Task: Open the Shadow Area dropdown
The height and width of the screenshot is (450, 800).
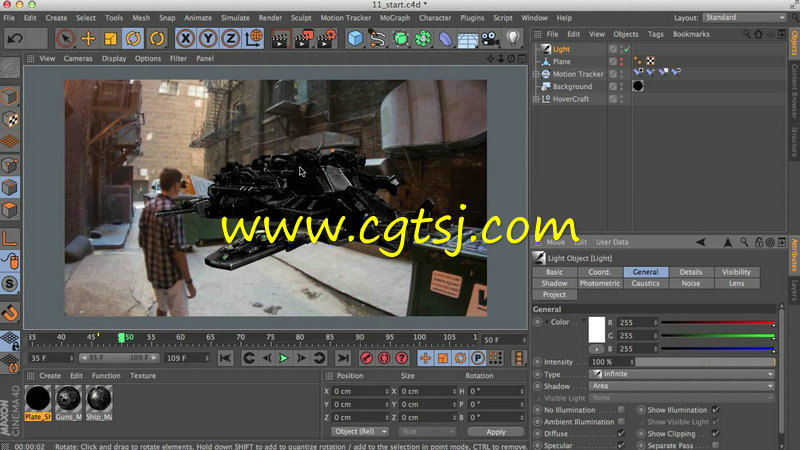Action: pos(682,386)
